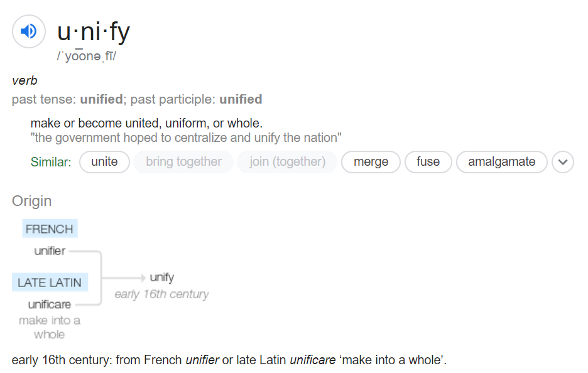Click bold "unified" after past participle
The height and width of the screenshot is (373, 588).
(x=241, y=99)
